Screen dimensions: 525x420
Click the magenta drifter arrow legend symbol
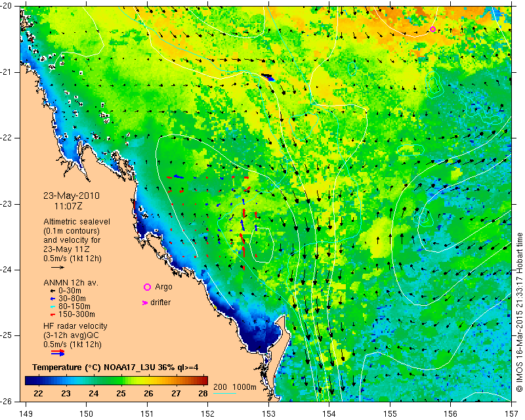pos(145,303)
